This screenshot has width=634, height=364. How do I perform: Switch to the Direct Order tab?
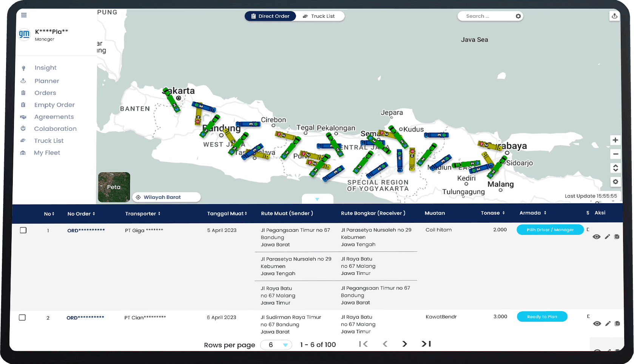pos(270,16)
